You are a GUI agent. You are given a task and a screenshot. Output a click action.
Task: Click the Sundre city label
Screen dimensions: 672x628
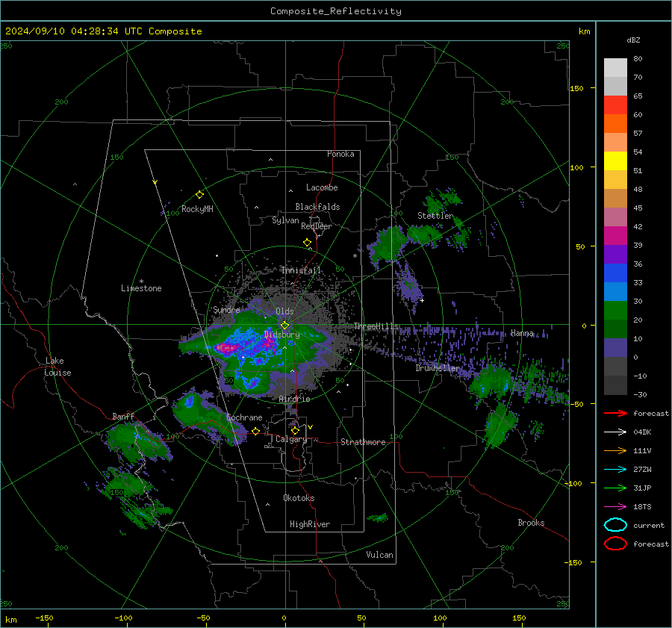(x=226, y=310)
